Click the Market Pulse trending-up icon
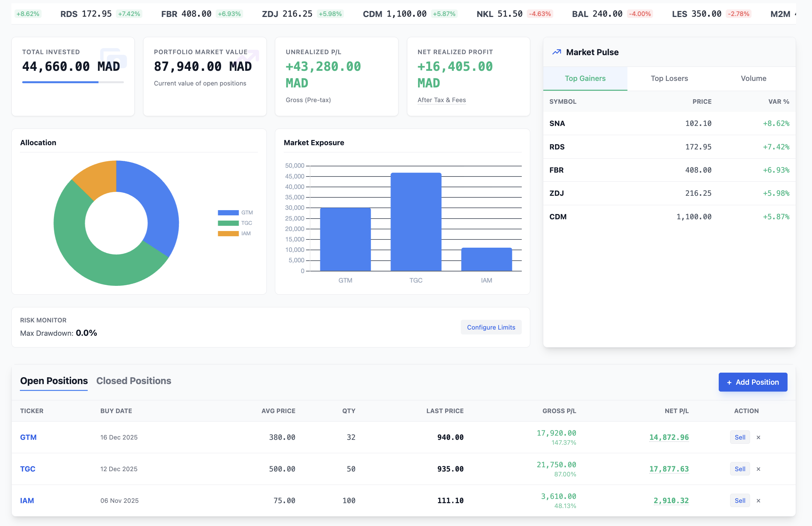 pos(556,52)
